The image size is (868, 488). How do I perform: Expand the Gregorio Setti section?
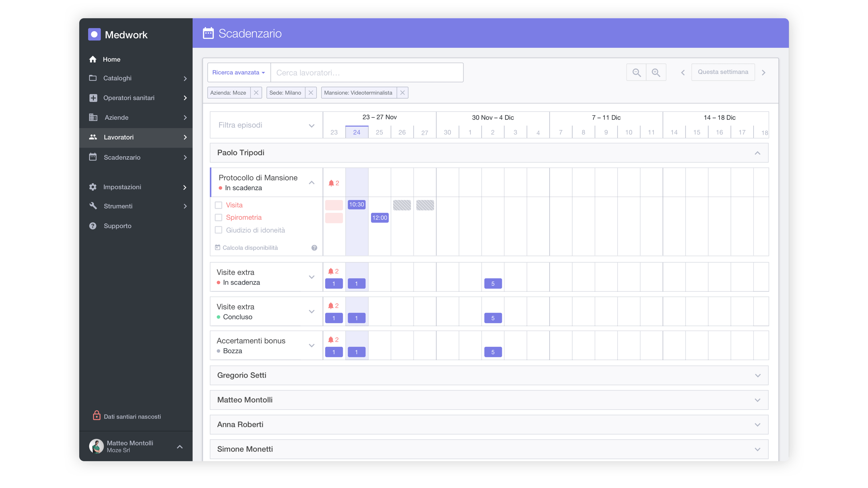758,375
